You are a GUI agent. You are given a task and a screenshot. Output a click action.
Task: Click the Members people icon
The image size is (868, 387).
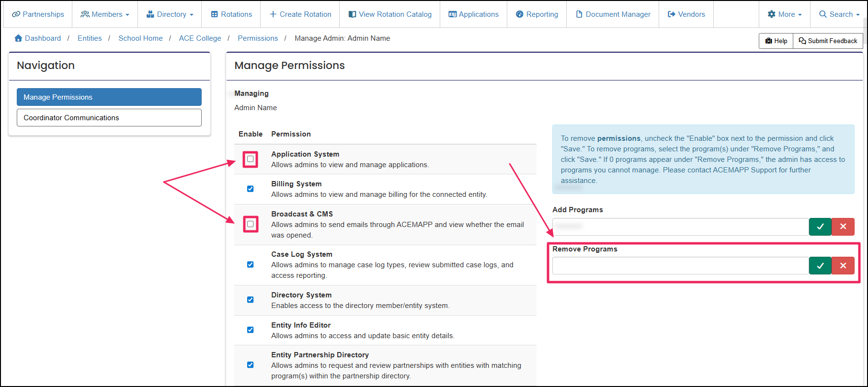point(85,14)
